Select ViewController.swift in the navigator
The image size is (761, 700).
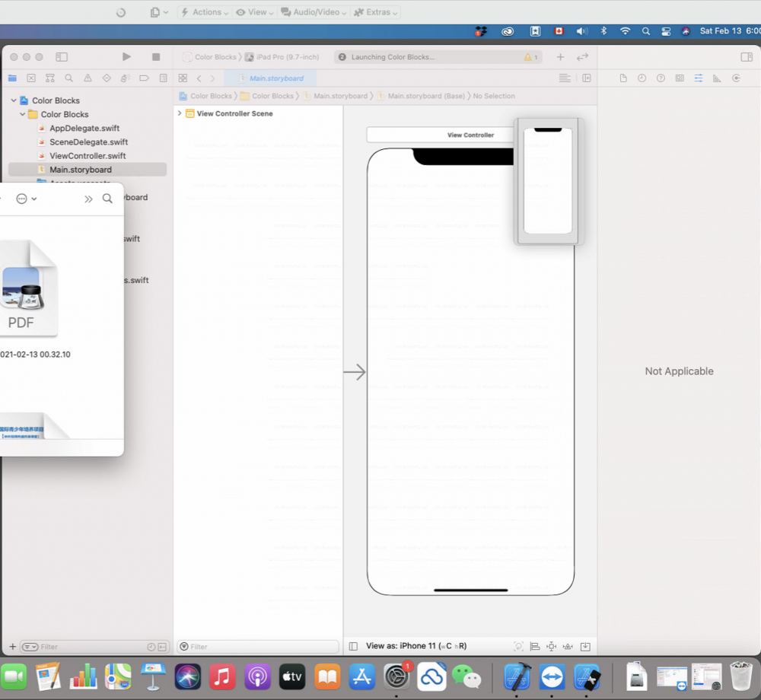point(88,156)
